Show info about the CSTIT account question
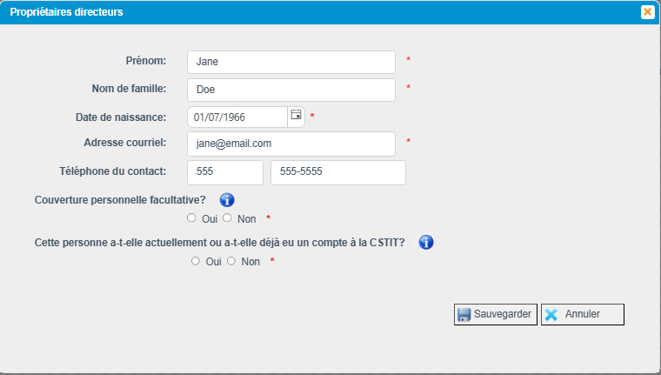This screenshot has height=375, width=661. 426,242
